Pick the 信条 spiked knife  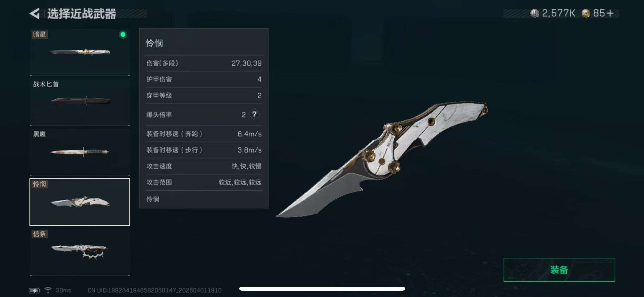tap(80, 252)
